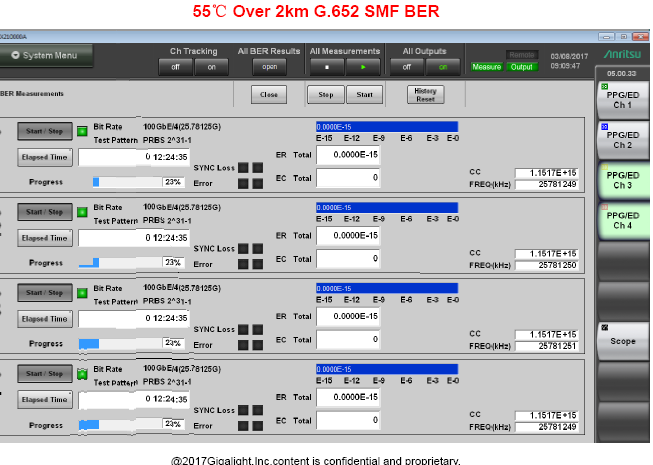Switch All Outputs off
The image size is (653, 465).
406,67
